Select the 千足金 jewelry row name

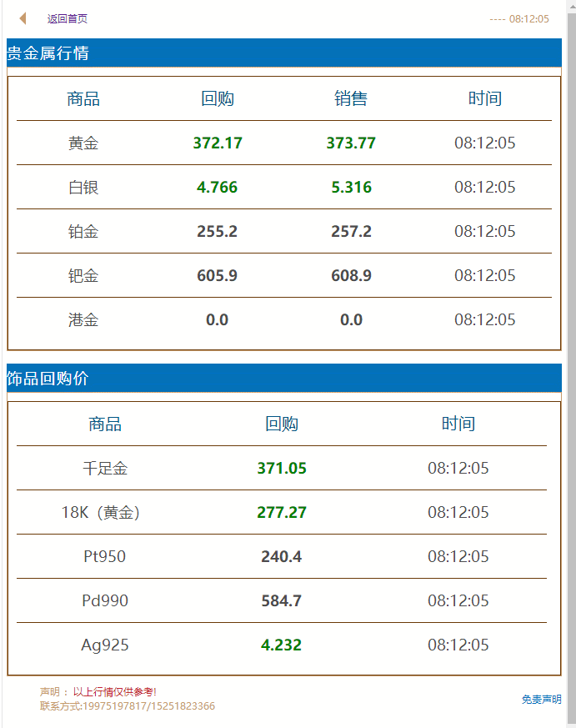click(x=105, y=469)
